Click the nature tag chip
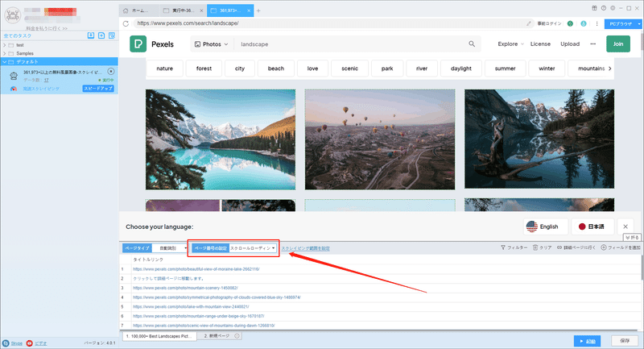Screen dimensions: 644x349 point(165,69)
